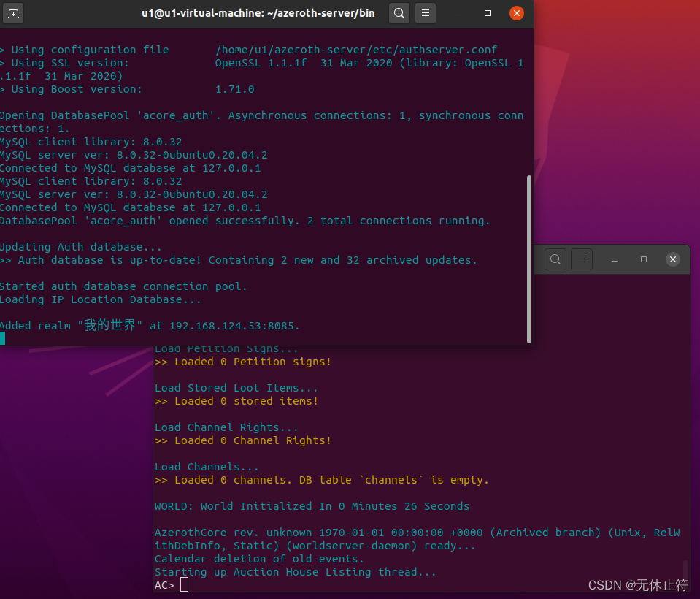Click the 'Load Stored Loot Items...' line
The image size is (700, 599).
click(236, 388)
